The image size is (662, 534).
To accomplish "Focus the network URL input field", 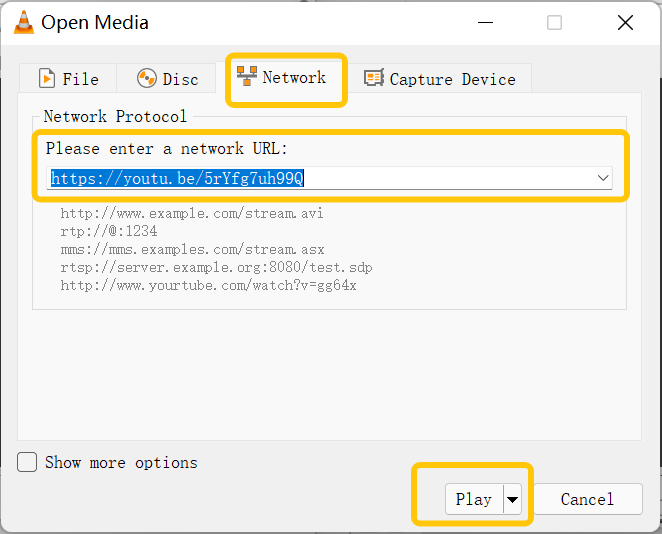I will tap(321, 178).
